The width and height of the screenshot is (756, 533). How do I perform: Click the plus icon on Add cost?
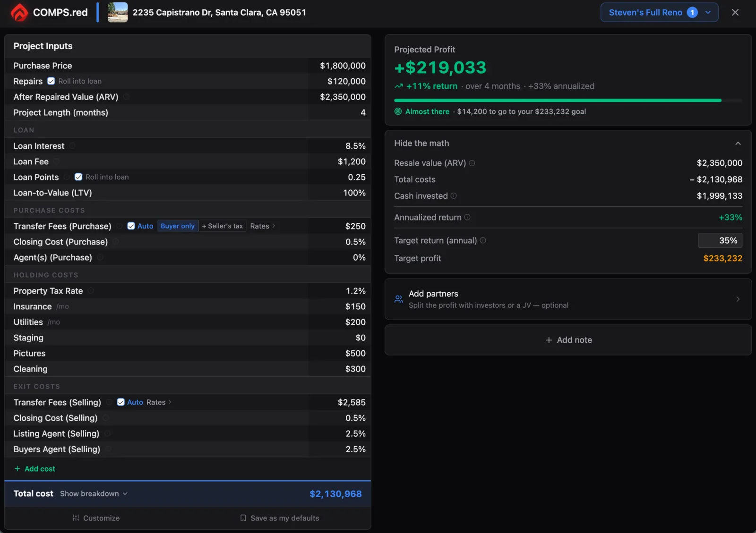pyautogui.click(x=17, y=469)
